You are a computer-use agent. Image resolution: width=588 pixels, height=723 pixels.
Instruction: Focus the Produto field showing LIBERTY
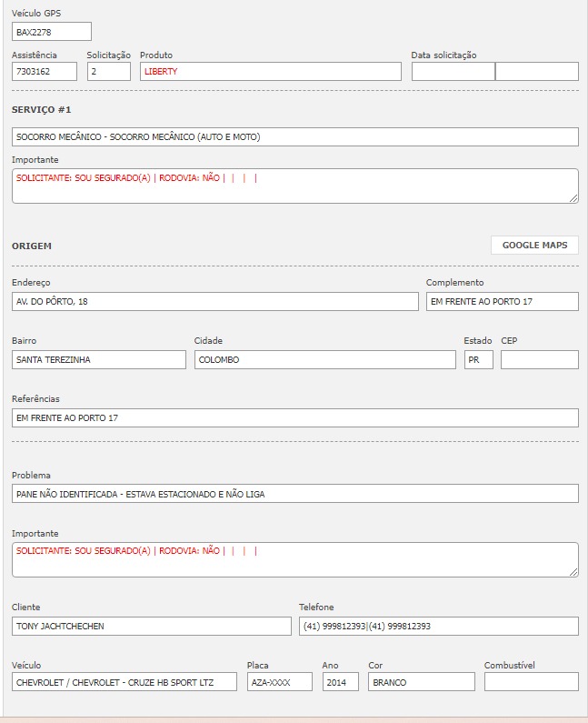coord(270,71)
